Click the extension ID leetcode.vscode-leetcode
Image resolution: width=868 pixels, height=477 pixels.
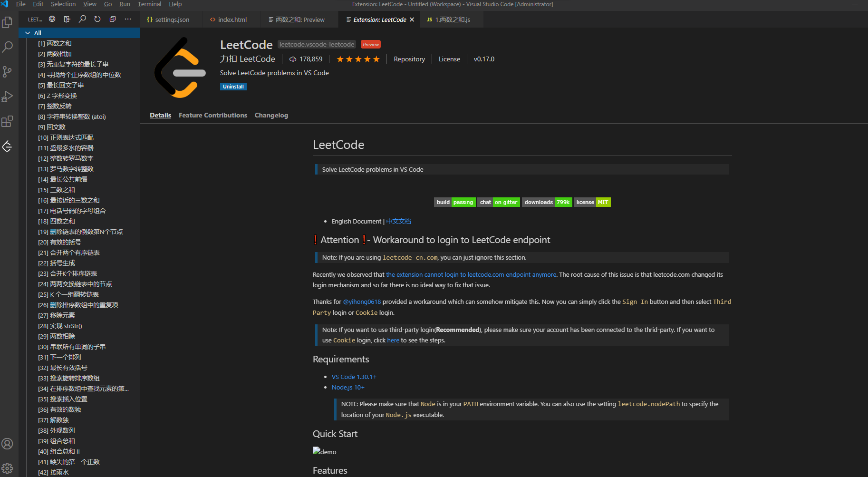317,44
